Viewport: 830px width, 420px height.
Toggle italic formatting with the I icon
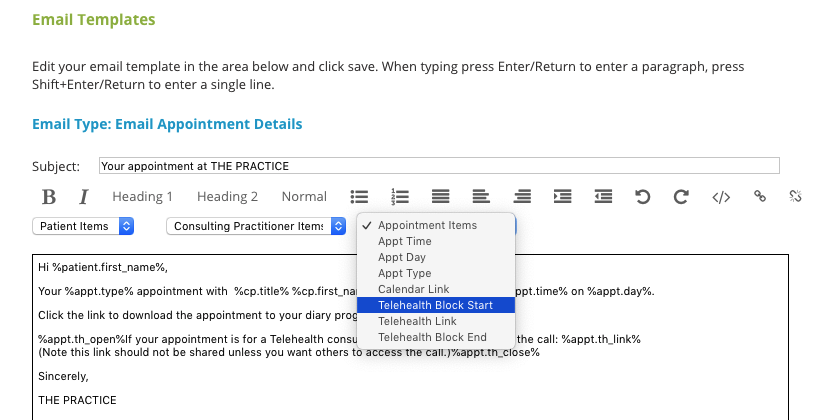[x=83, y=196]
